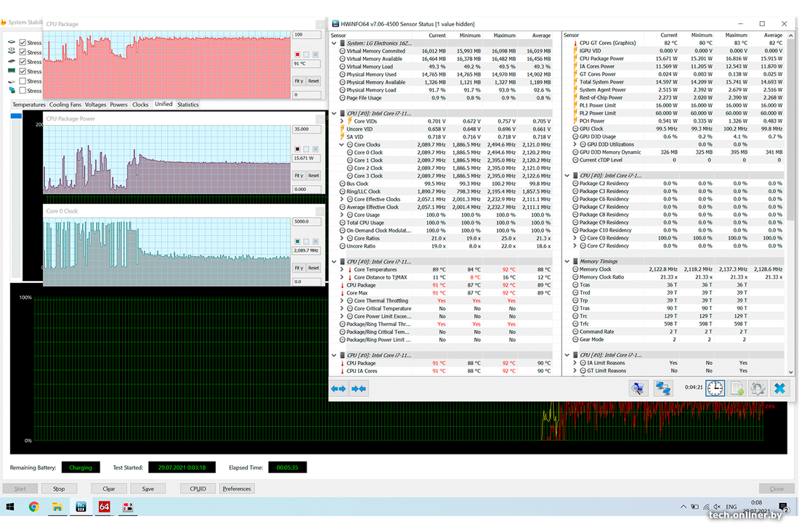Switch to the Statistics tab
Screen dimensions: 799x532
[187, 105]
